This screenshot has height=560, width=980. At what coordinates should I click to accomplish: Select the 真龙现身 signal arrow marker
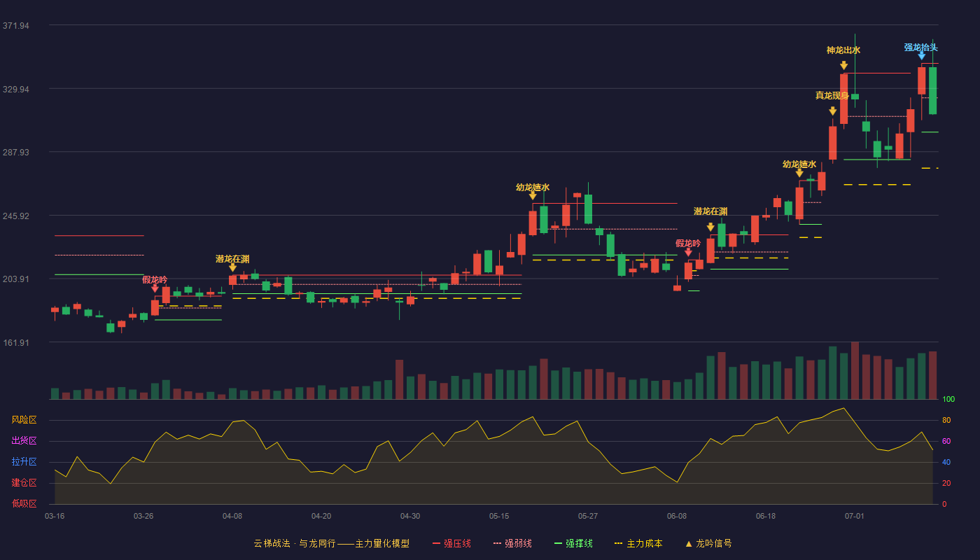832,111
